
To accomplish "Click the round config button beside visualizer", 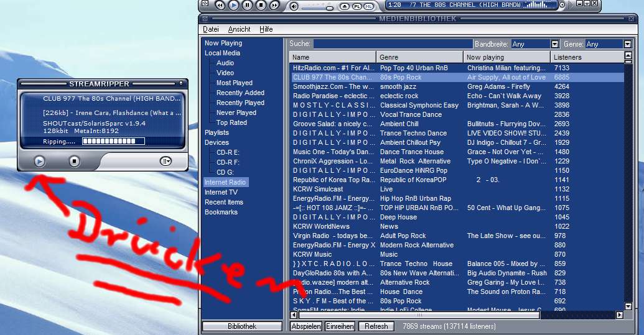I will coord(562,5).
